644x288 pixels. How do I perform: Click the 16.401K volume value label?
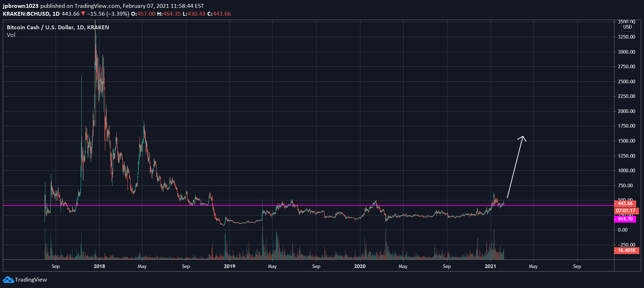click(x=627, y=250)
